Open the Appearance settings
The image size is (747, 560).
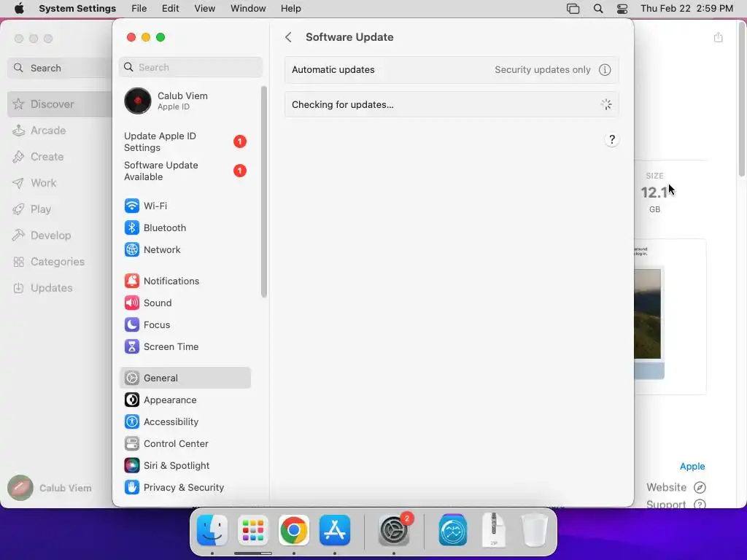(x=185, y=400)
